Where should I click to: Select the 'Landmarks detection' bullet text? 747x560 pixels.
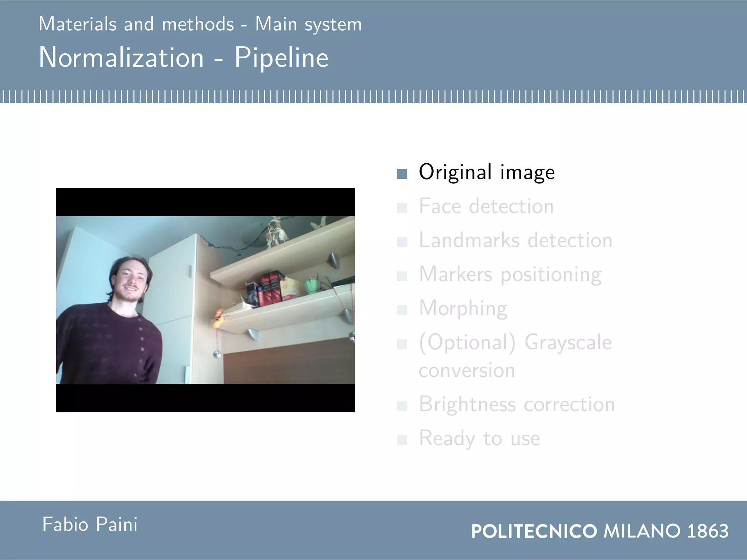[x=515, y=240]
